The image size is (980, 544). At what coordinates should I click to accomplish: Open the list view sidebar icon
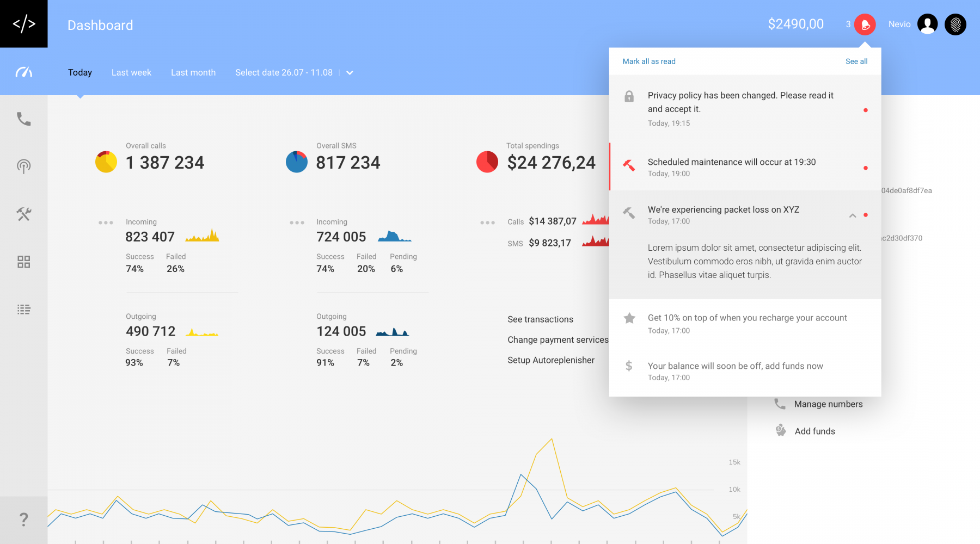(x=23, y=310)
